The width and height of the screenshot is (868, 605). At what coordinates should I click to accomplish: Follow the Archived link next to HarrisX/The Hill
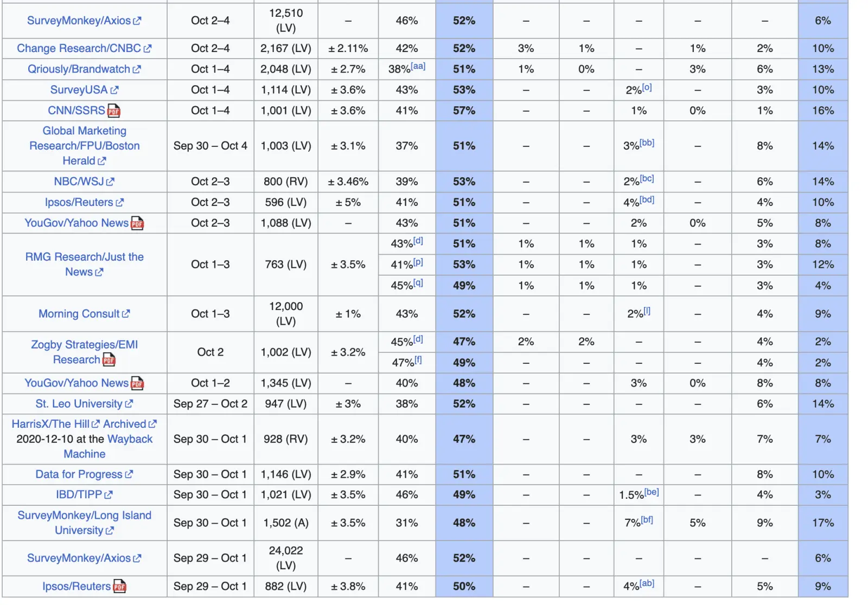coord(124,424)
